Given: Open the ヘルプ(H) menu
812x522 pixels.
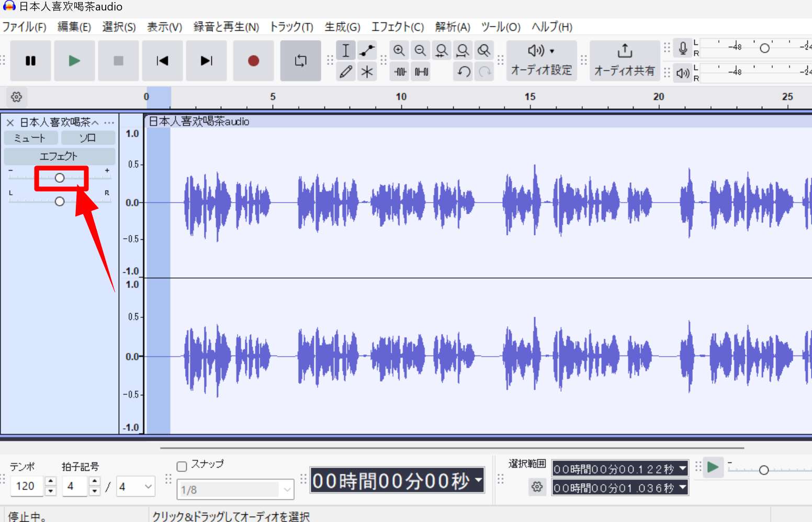Looking at the screenshot, I should pyautogui.click(x=552, y=27).
